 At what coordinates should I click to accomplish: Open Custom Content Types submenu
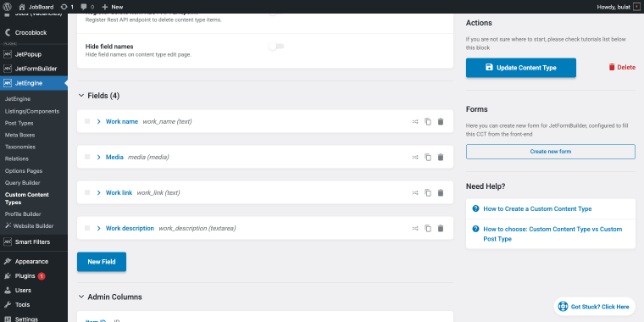[x=27, y=198]
